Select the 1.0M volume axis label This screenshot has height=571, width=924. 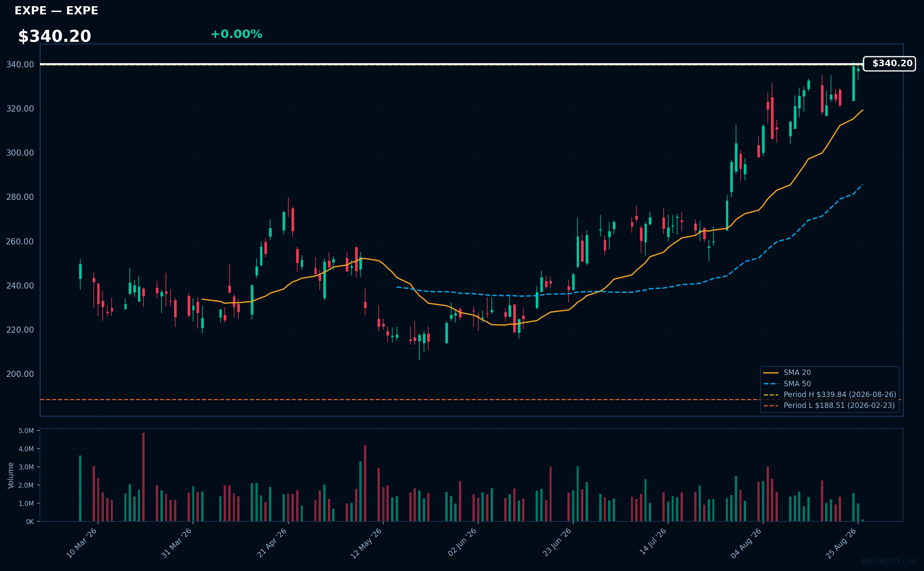click(x=26, y=504)
